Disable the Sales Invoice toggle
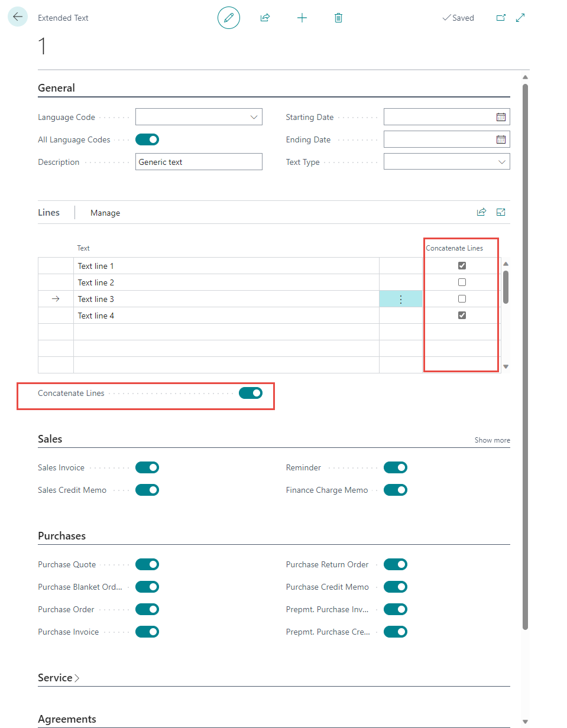Screen dimensions: 567x728 [x=147, y=467]
